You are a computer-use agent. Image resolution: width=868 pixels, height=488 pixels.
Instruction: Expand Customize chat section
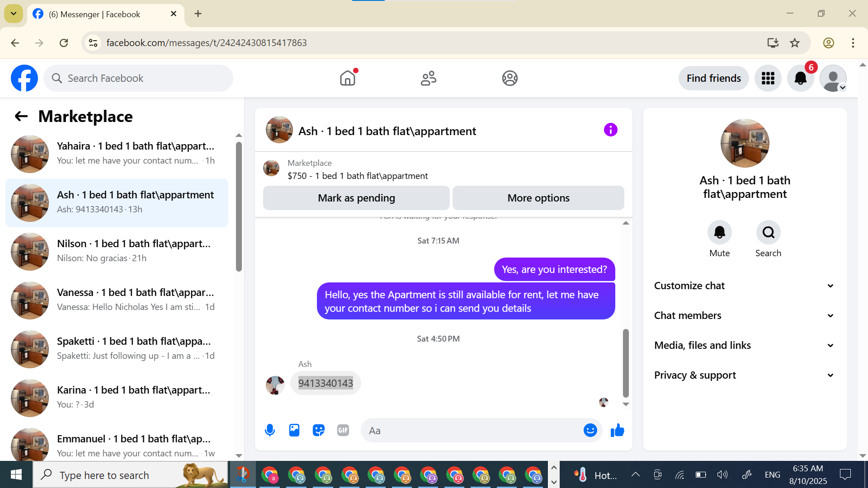744,286
